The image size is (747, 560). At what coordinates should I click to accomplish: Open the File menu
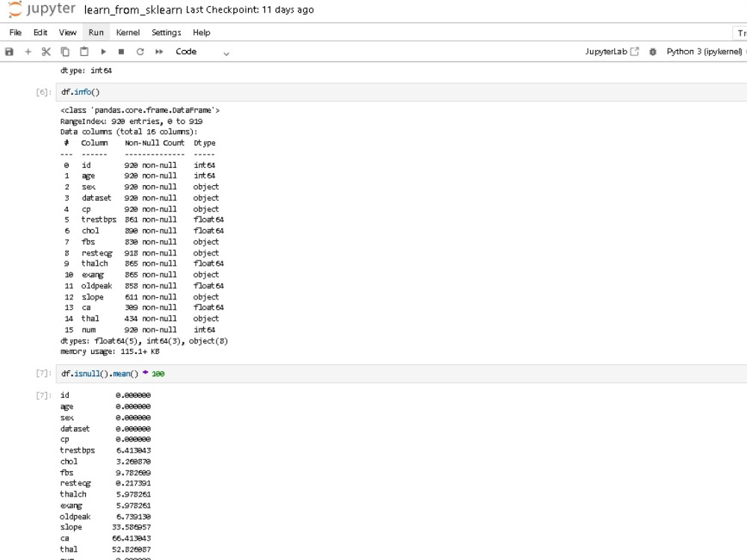(15, 32)
